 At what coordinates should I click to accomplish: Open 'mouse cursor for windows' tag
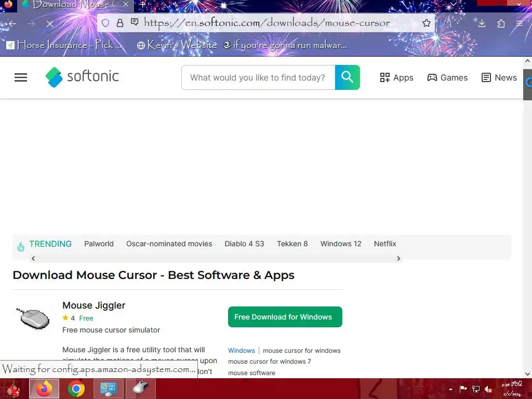(302, 351)
